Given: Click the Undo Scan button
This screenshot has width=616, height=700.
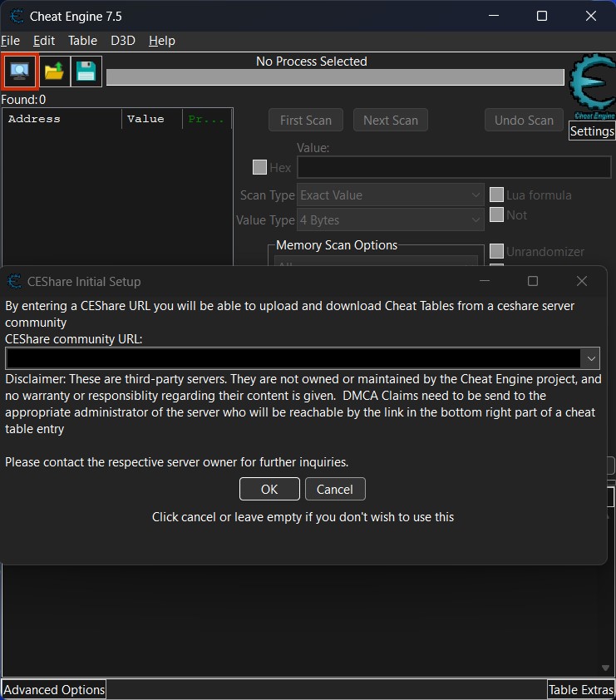Looking at the screenshot, I should click(x=524, y=120).
